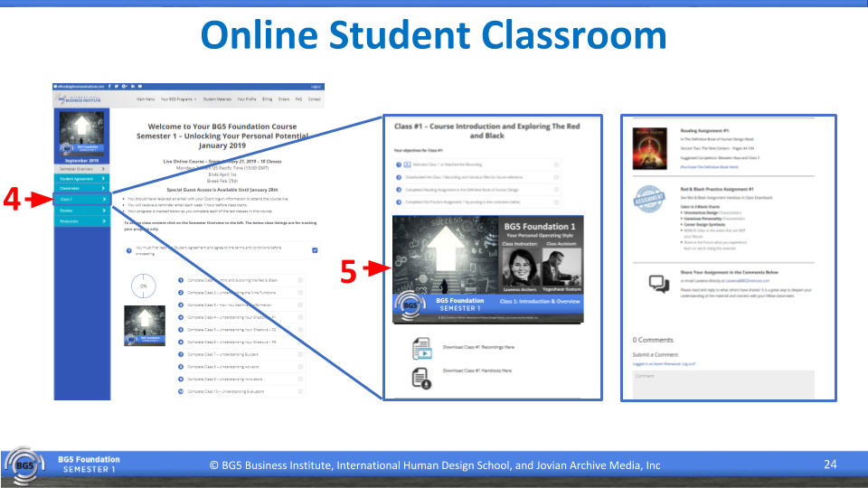
Task: Expand the Semester Overview sidebar chevron
Action: [103, 169]
